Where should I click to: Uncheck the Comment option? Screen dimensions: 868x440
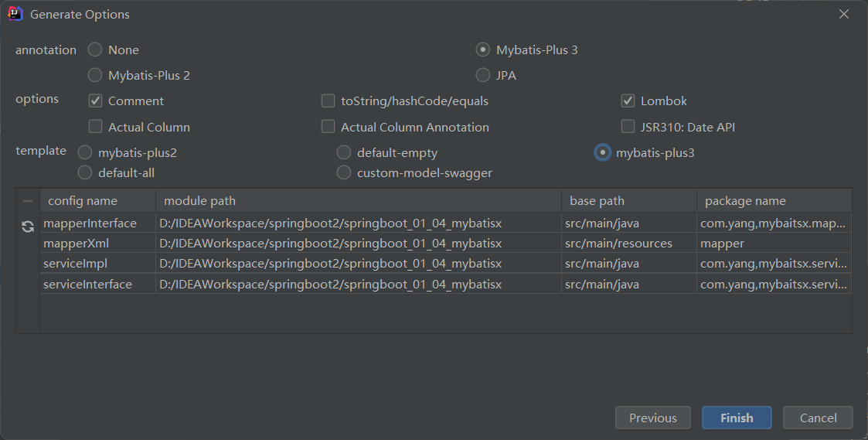tap(96, 101)
